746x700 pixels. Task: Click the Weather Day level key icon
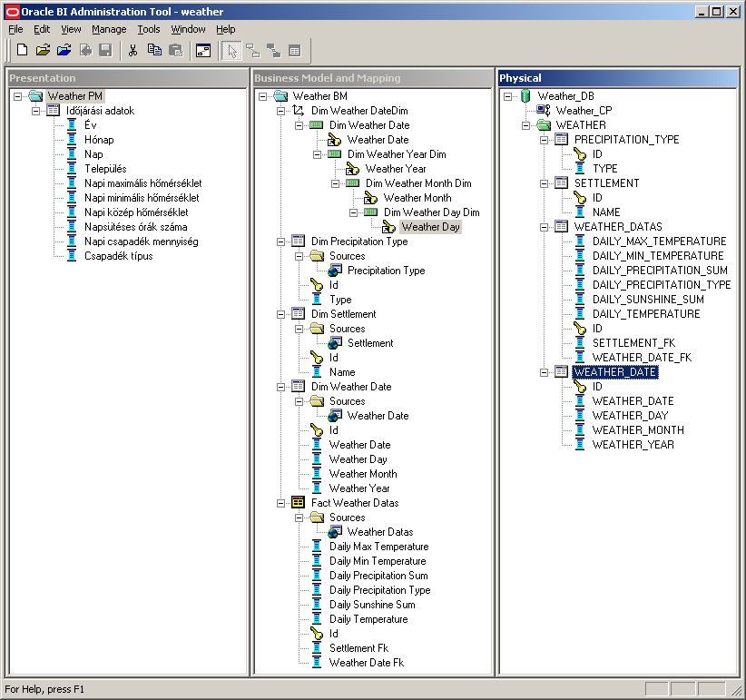[388, 227]
